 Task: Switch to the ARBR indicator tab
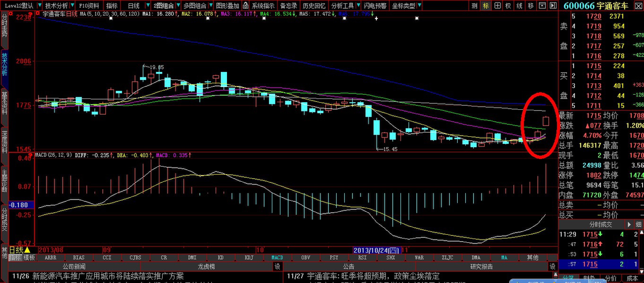[51, 257]
